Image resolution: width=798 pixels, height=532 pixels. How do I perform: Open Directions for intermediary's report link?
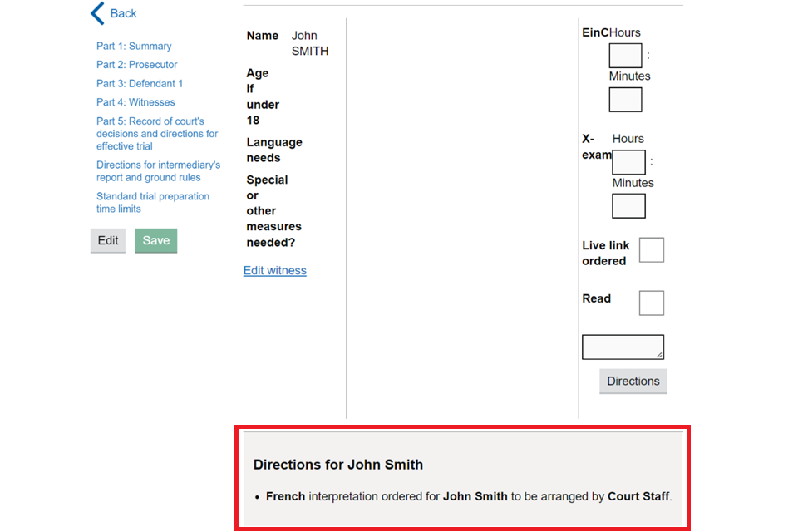(x=158, y=171)
